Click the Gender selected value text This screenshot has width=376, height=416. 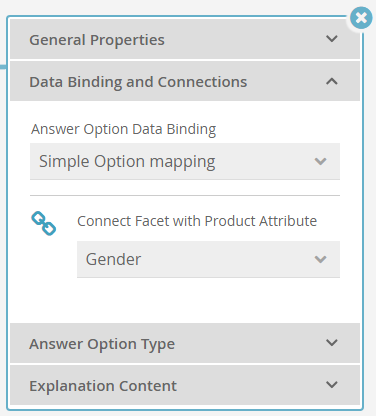coord(113,259)
